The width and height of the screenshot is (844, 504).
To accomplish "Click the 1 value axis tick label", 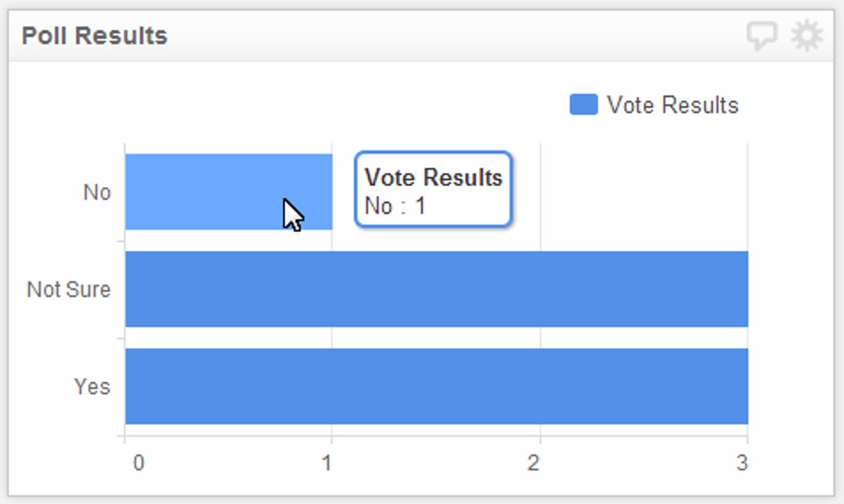I will [327, 463].
